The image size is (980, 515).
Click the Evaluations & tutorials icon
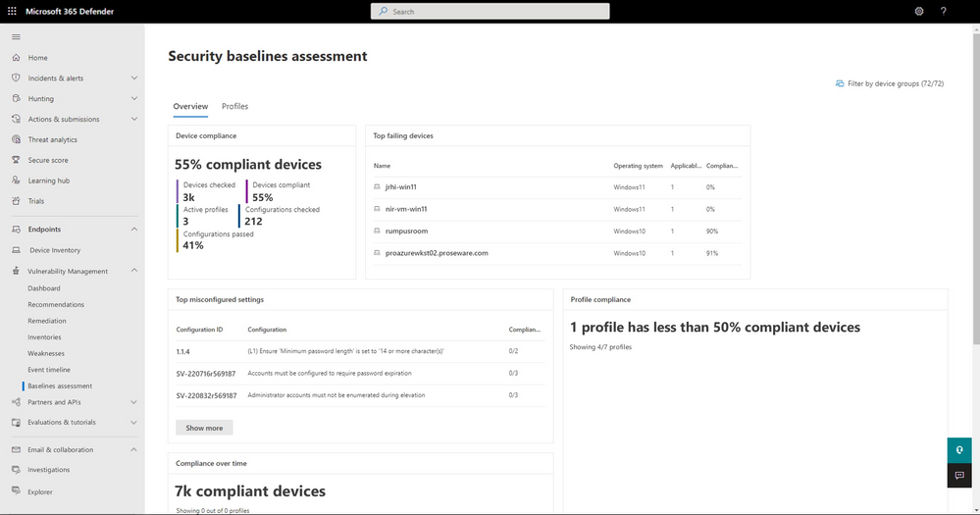pos(17,423)
